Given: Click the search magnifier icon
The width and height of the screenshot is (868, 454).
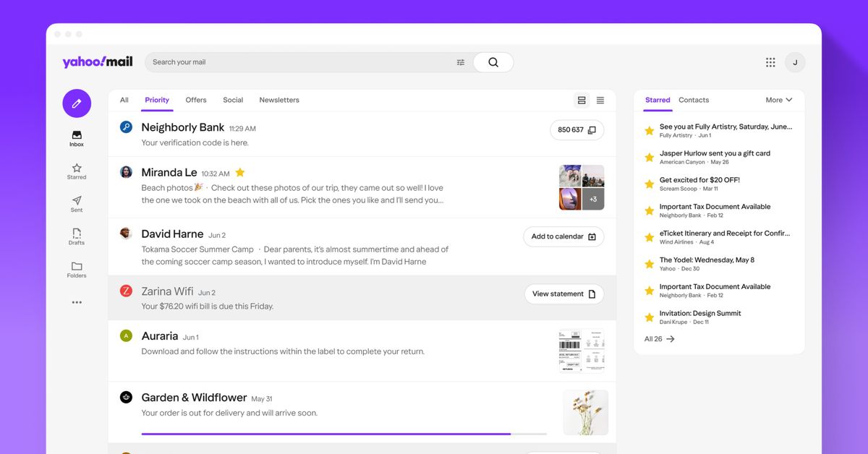Looking at the screenshot, I should point(493,62).
